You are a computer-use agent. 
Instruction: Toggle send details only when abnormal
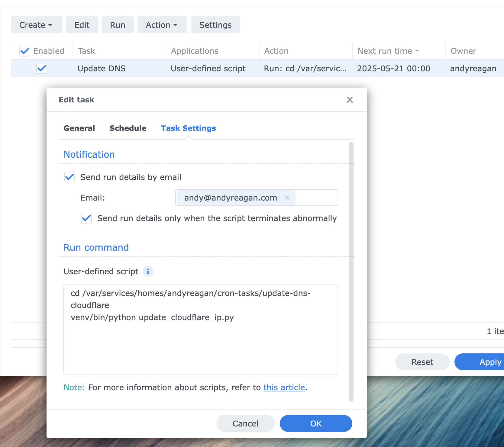[x=86, y=218]
